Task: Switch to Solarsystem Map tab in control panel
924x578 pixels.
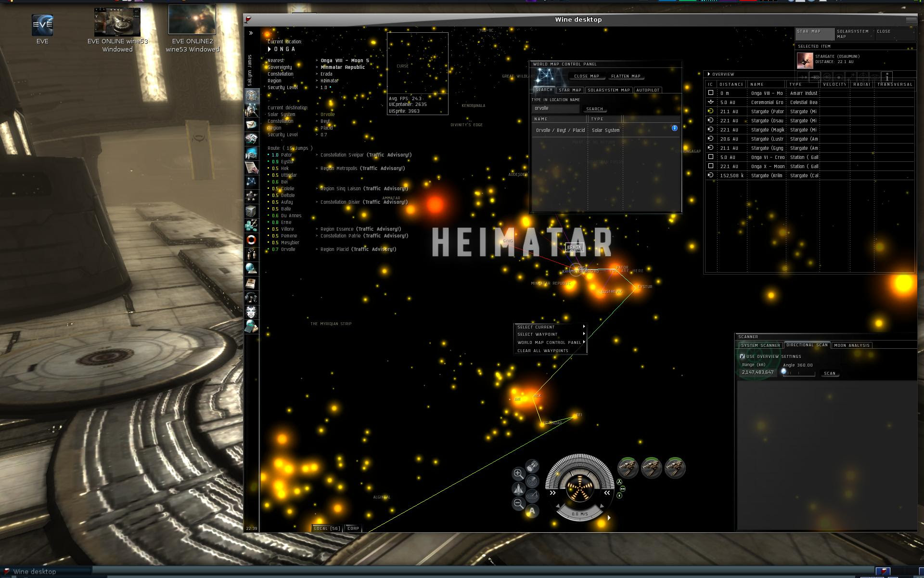Action: click(608, 90)
